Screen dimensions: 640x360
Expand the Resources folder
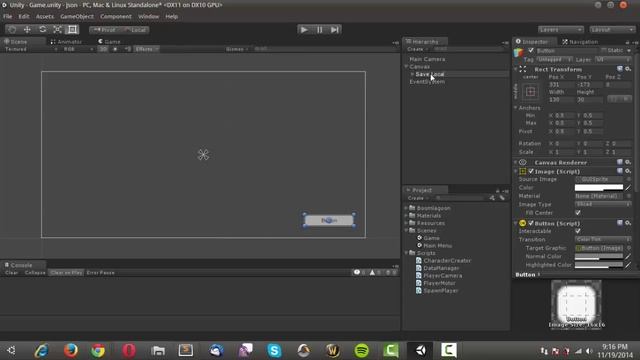(407, 223)
